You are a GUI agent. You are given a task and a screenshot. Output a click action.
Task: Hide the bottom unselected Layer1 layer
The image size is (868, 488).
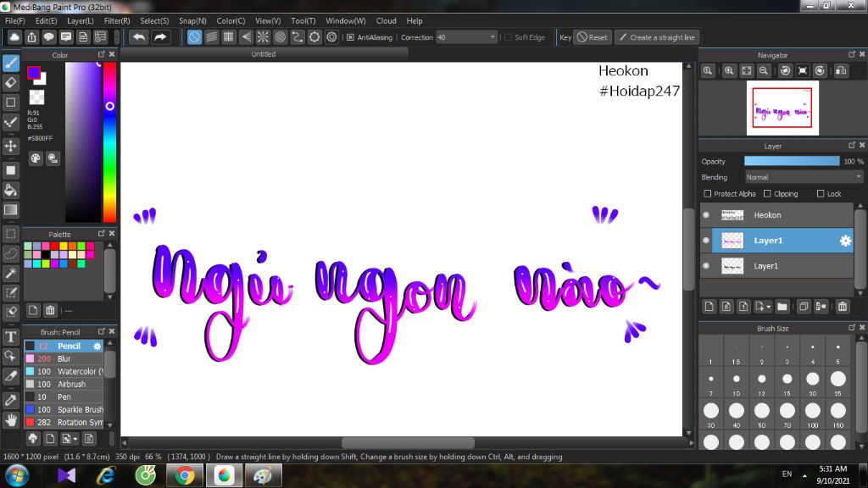(706, 265)
